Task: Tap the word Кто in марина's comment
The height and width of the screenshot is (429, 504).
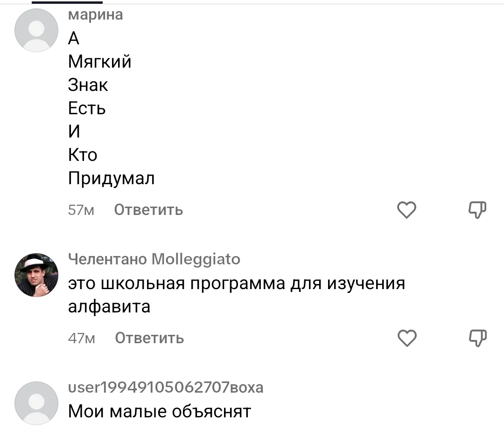Action: pos(83,155)
